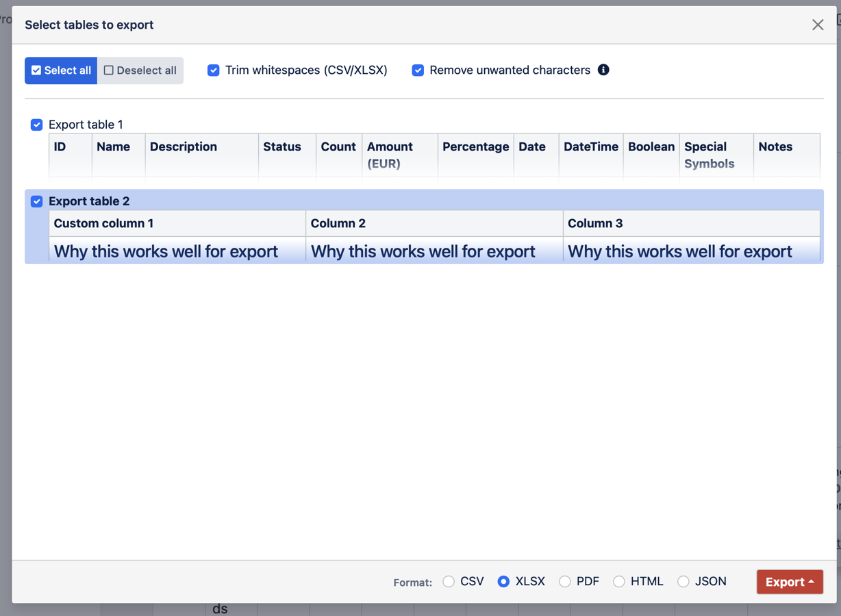
Task: Click the DateTime column header
Action: tap(591, 155)
